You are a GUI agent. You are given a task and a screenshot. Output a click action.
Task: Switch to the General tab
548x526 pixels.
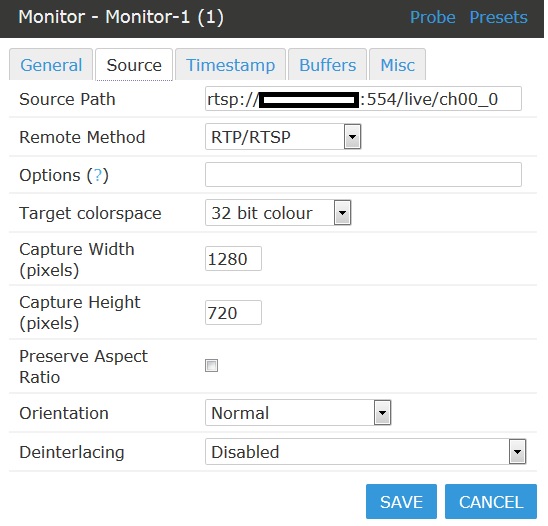coord(51,65)
